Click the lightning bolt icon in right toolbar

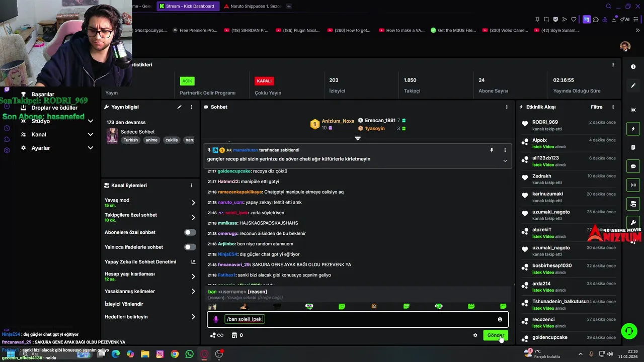coord(633,129)
